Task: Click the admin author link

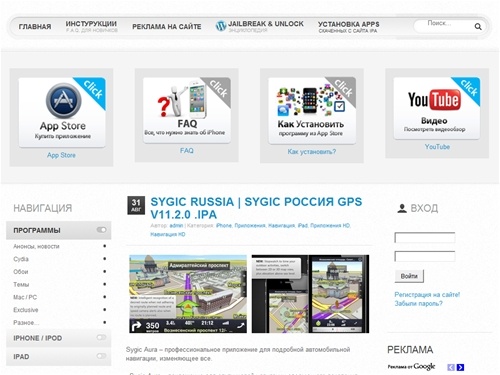Action: click(x=176, y=226)
